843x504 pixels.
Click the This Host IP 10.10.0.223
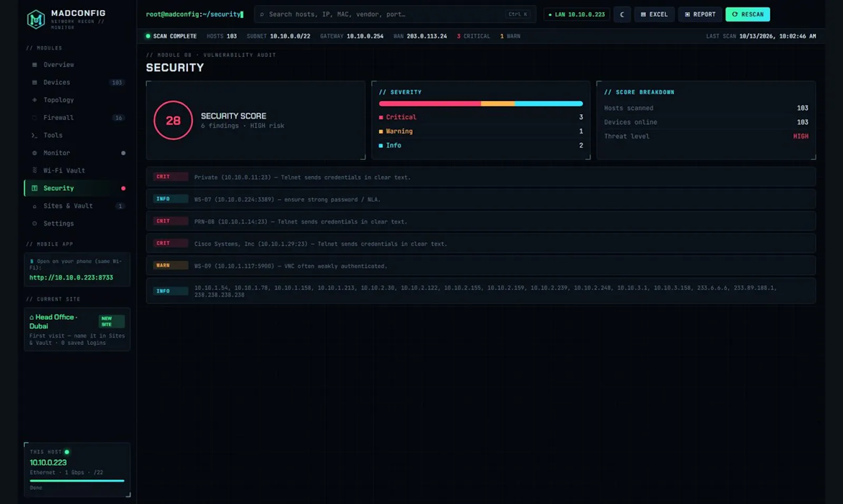48,463
